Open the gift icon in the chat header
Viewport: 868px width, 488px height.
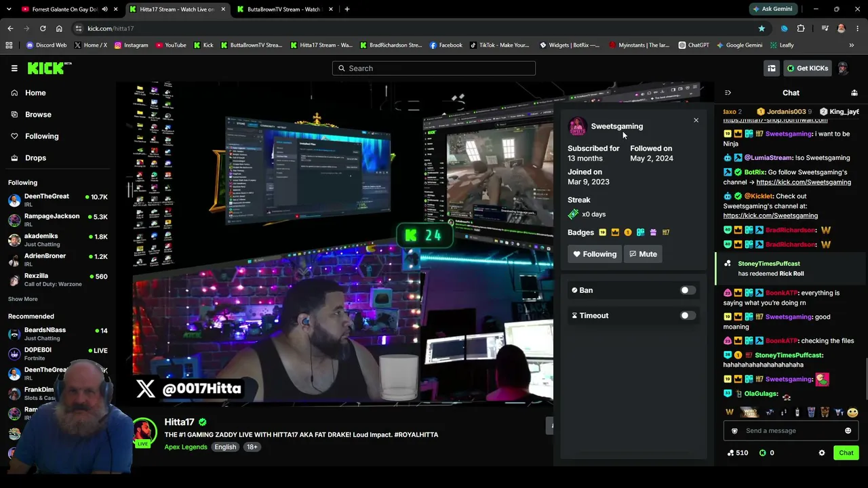click(854, 93)
